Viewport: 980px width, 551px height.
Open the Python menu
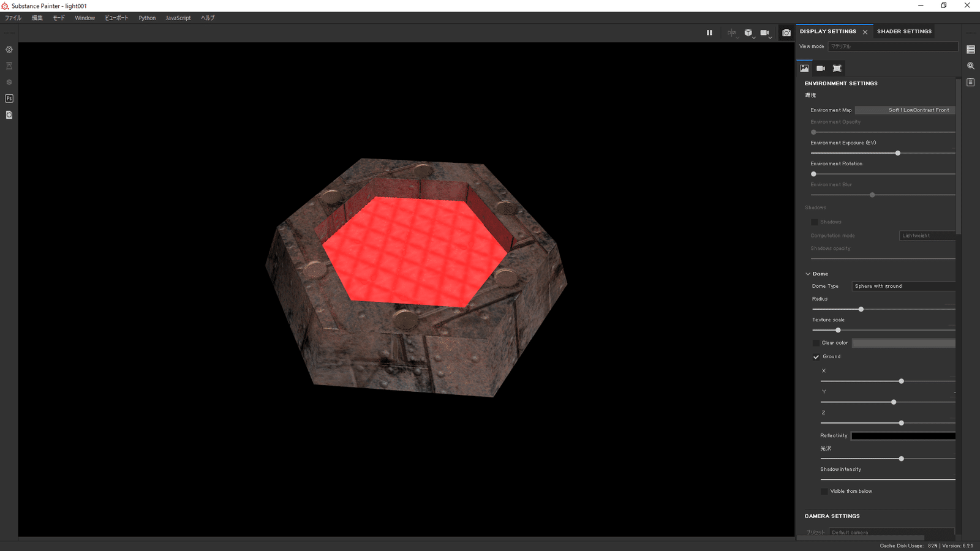(x=147, y=18)
